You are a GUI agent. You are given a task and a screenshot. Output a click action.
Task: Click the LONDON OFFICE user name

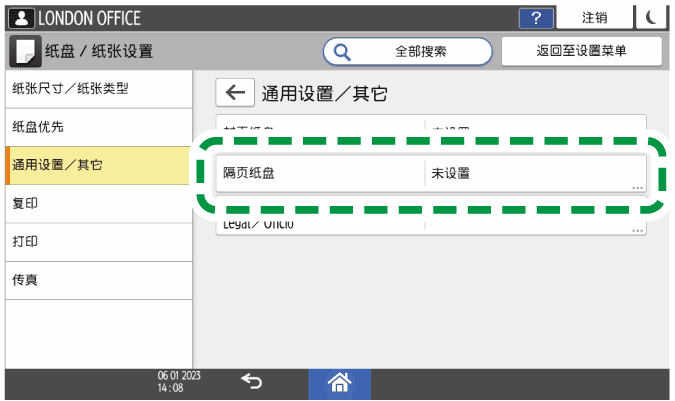90,19
